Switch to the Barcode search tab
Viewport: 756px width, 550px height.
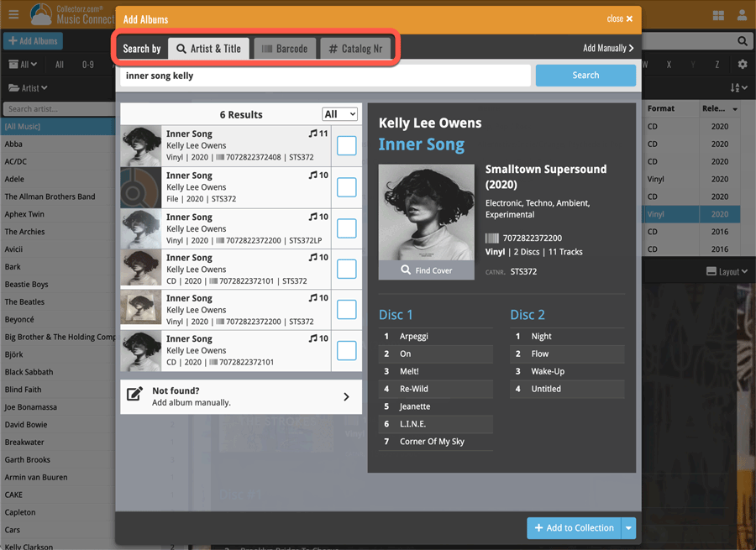pos(285,49)
